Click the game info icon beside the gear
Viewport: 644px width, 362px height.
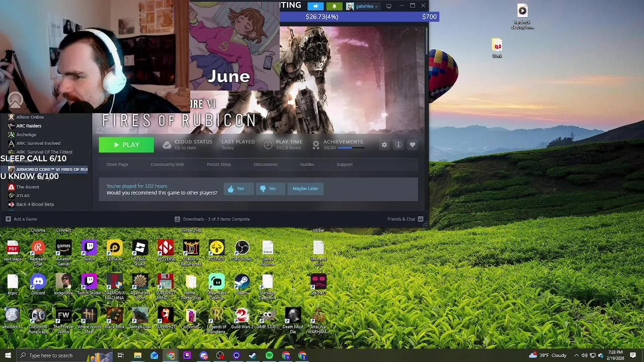398,145
